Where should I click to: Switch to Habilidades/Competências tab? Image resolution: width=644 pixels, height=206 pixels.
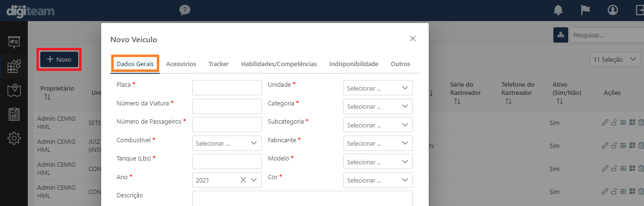(x=279, y=64)
